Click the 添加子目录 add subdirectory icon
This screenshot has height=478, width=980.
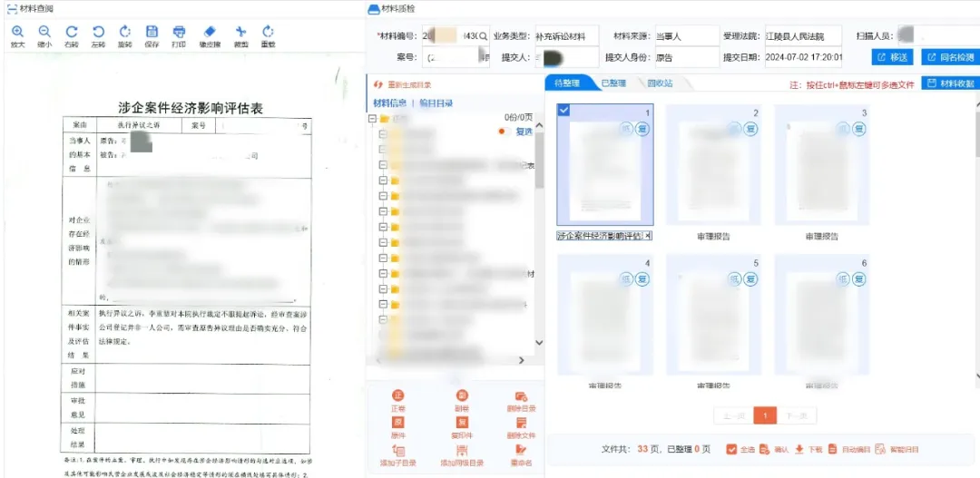click(397, 451)
